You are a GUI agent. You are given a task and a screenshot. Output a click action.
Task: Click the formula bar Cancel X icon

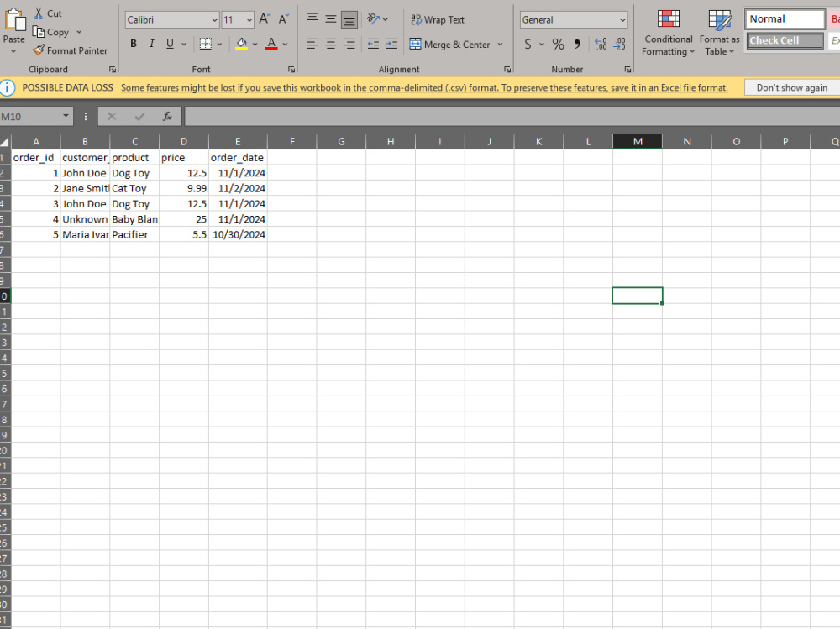[112, 116]
